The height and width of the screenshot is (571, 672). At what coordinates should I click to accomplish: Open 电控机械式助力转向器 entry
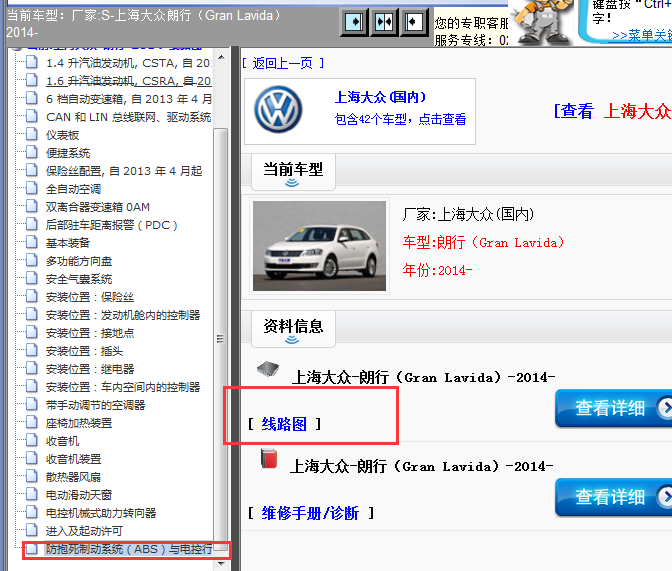[x=101, y=513]
